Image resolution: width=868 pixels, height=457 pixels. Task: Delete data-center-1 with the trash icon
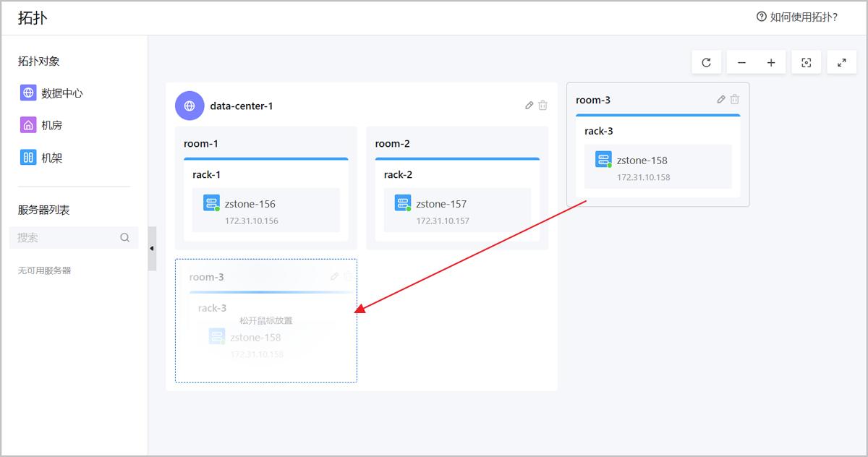coord(543,106)
